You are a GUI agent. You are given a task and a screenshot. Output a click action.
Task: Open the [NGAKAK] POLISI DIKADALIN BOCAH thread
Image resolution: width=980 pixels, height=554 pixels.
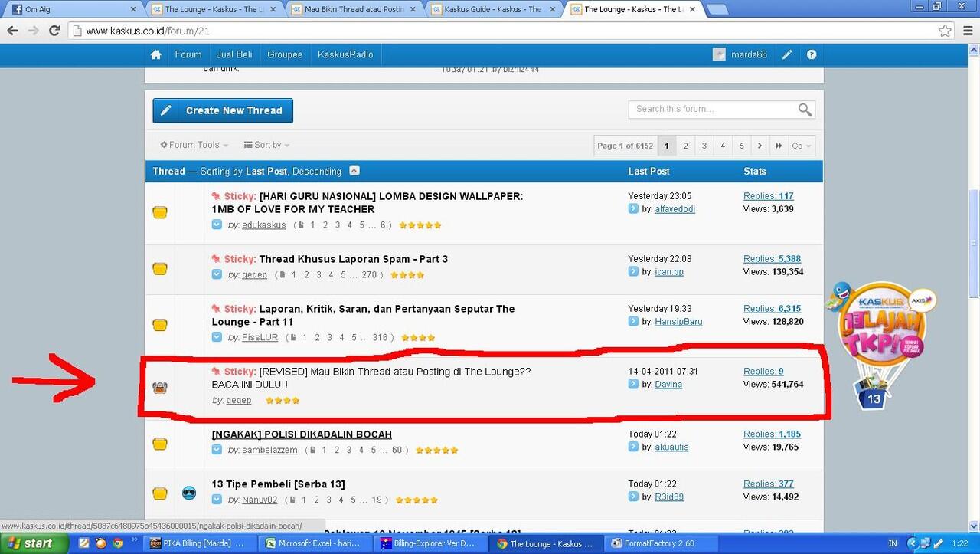click(302, 434)
